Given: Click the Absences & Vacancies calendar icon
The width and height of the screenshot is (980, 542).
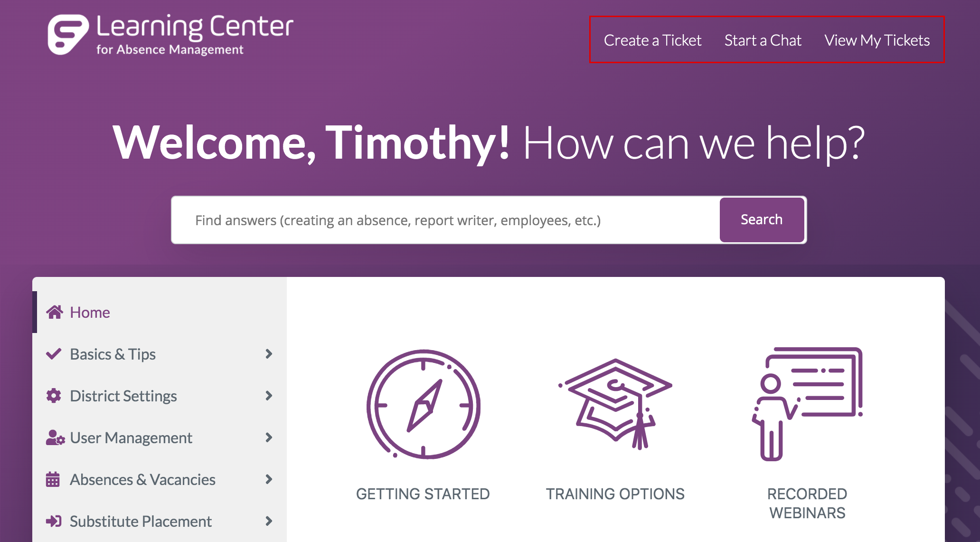Looking at the screenshot, I should coord(53,479).
